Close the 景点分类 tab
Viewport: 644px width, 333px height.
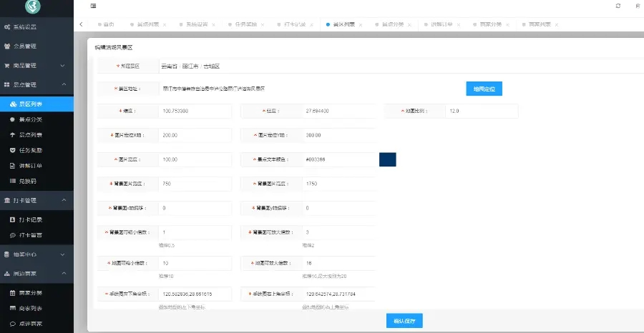(x=409, y=24)
